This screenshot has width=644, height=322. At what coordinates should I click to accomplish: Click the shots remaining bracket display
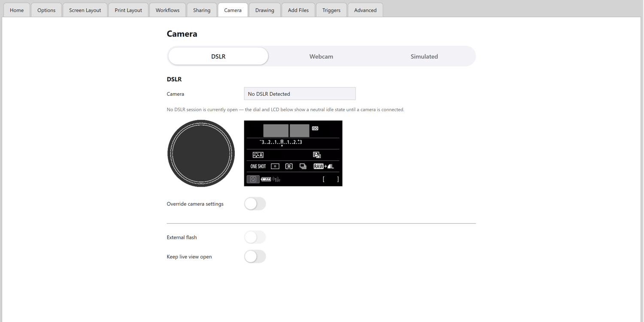[331, 179]
